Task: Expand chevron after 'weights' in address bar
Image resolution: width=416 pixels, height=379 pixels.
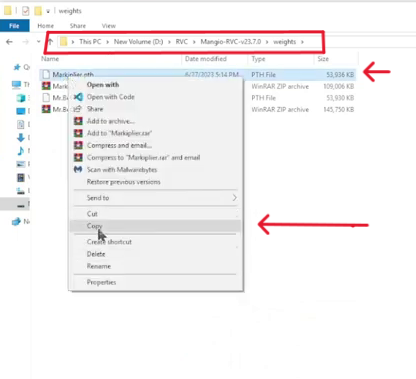Action: click(302, 42)
